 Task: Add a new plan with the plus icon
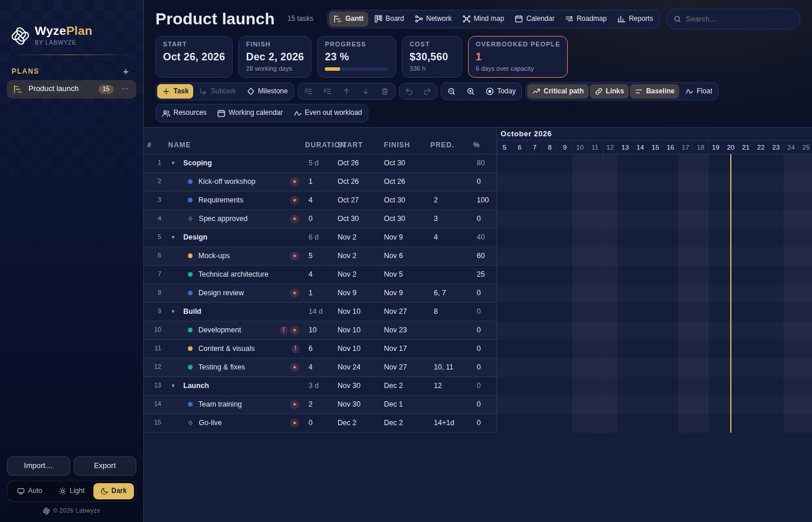[x=126, y=71]
